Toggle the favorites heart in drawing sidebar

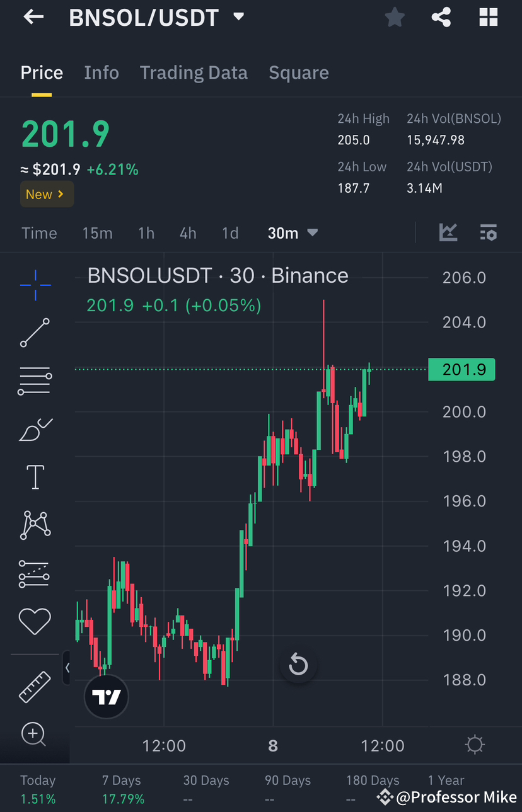[x=34, y=621]
